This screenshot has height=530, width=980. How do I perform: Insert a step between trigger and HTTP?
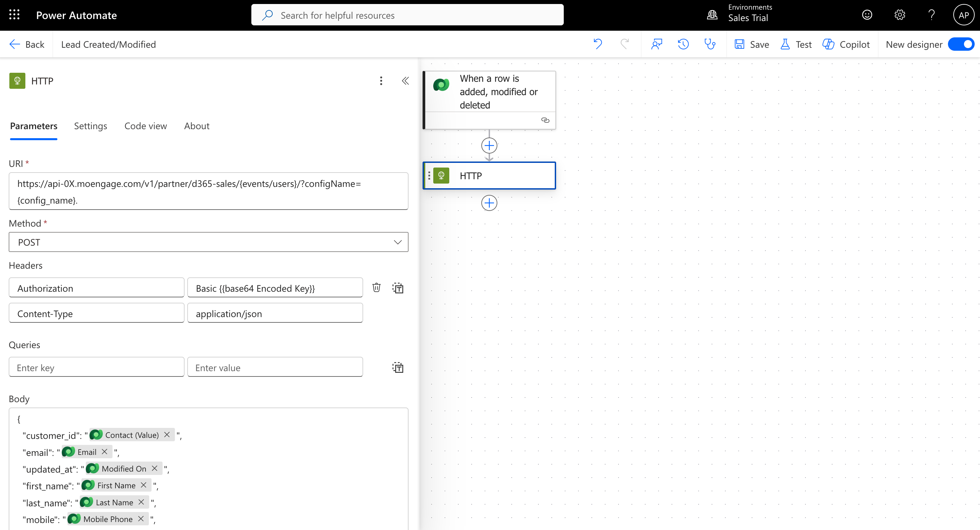tap(489, 145)
